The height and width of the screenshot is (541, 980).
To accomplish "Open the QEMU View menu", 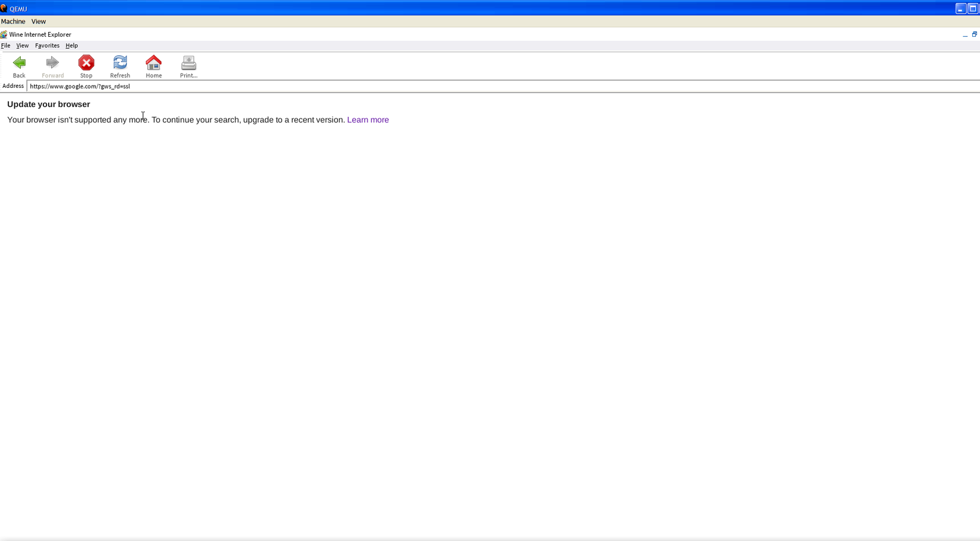I will point(38,21).
